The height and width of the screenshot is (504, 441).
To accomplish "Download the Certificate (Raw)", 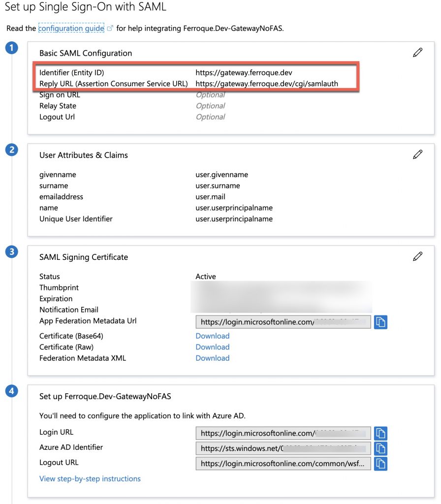I will [212, 347].
